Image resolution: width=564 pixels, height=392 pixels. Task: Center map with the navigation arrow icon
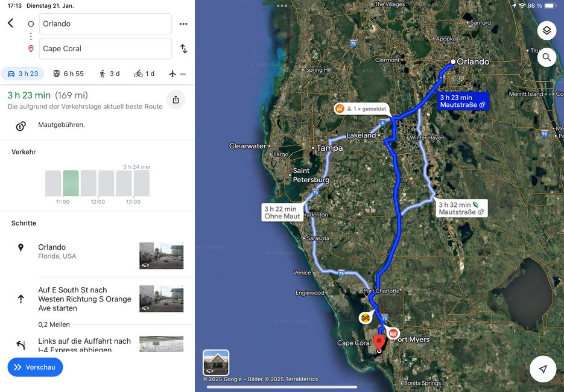(542, 368)
